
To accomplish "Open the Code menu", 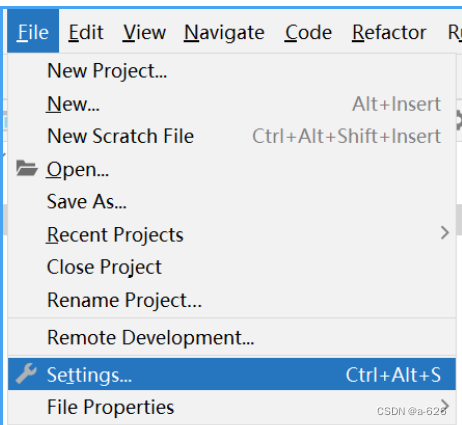I will [x=308, y=32].
